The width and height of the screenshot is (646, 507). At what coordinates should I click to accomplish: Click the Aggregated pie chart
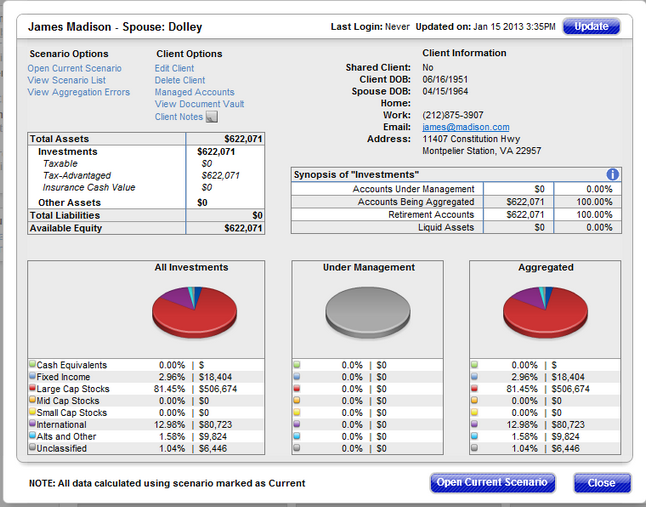coord(545,312)
